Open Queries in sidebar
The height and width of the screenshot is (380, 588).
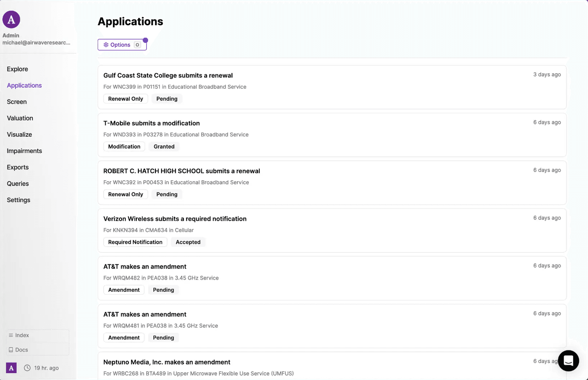coord(18,184)
